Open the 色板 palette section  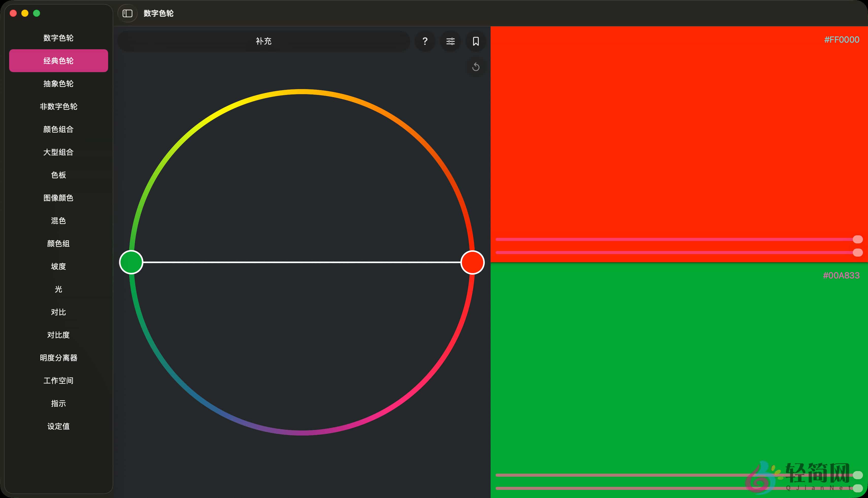coord(58,175)
